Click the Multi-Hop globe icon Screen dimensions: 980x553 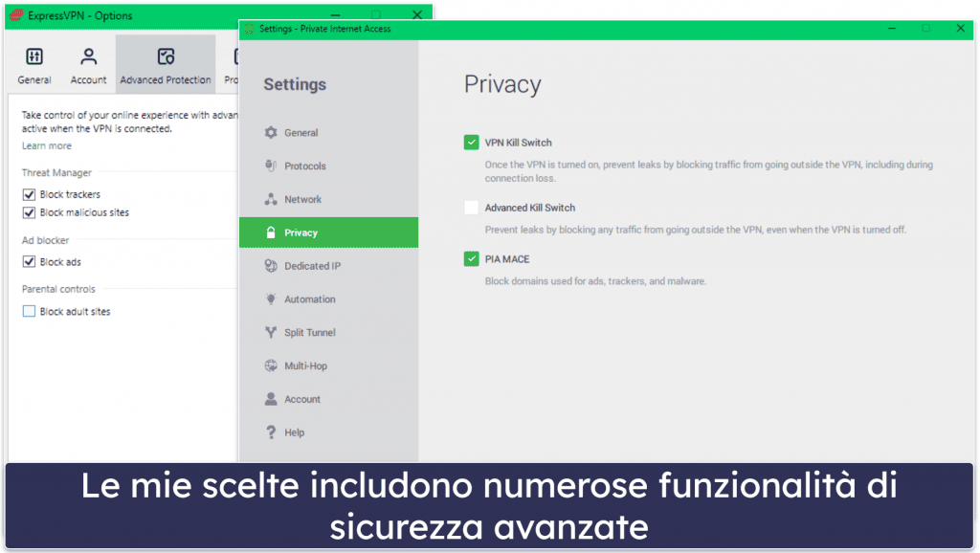tap(271, 365)
